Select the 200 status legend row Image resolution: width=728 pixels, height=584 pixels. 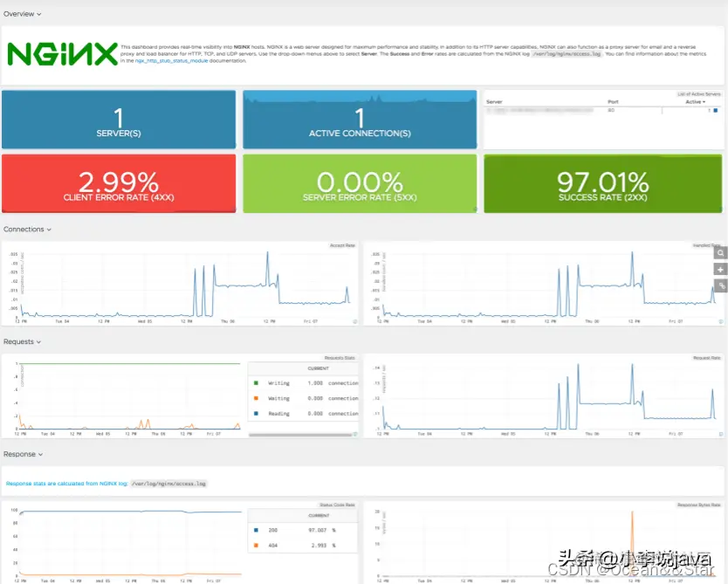[x=303, y=530]
